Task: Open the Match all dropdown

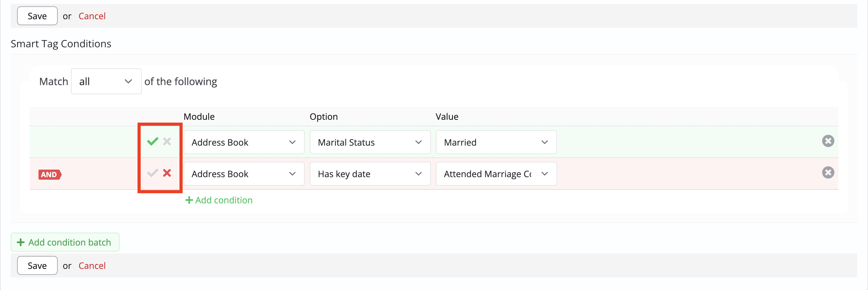Action: click(x=106, y=82)
